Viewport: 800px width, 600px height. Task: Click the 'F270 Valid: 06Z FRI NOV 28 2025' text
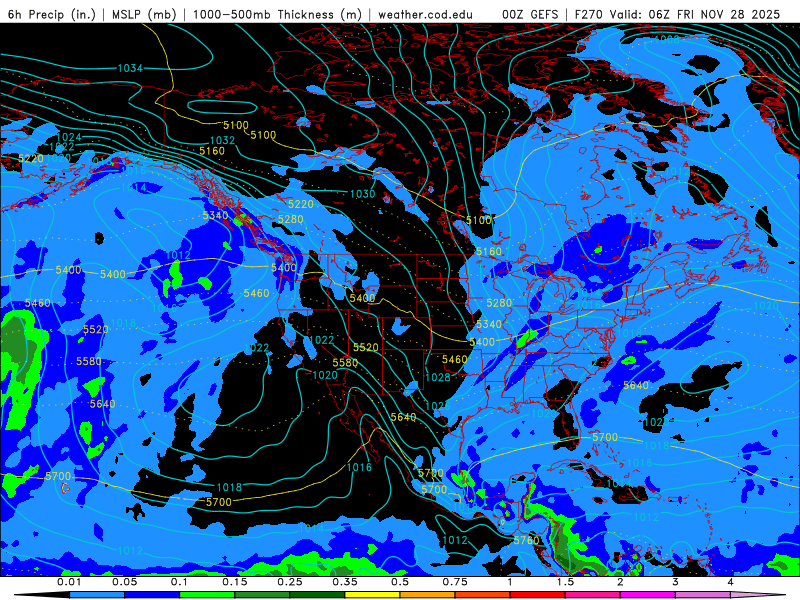pyautogui.click(x=677, y=14)
